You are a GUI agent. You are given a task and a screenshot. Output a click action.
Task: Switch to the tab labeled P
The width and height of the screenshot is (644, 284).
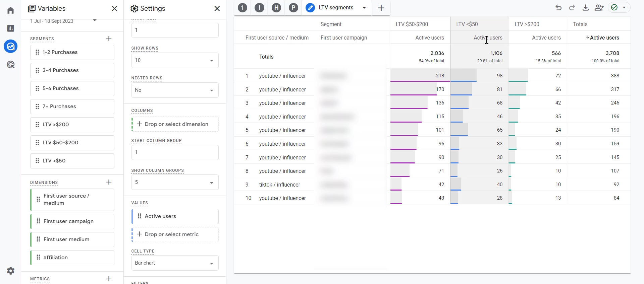(x=293, y=8)
